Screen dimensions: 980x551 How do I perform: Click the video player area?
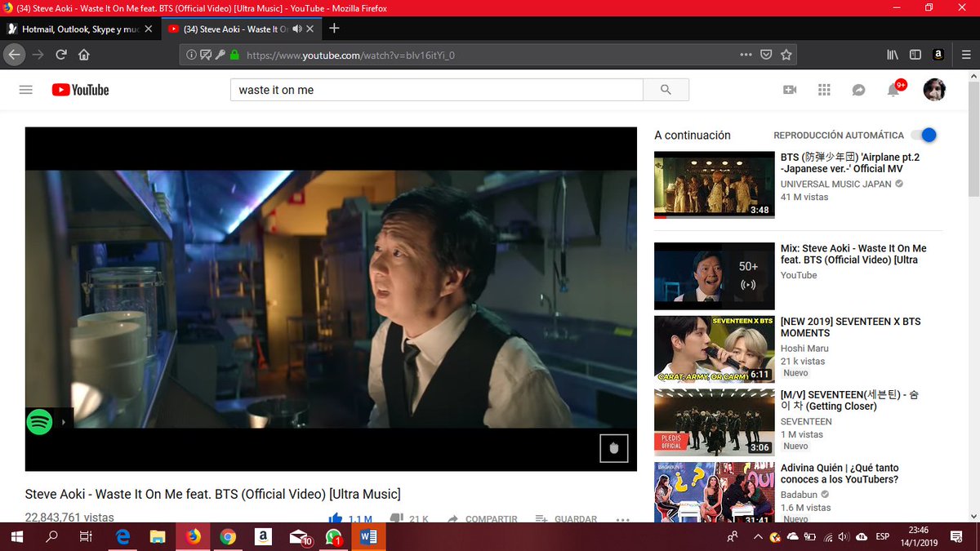click(331, 299)
